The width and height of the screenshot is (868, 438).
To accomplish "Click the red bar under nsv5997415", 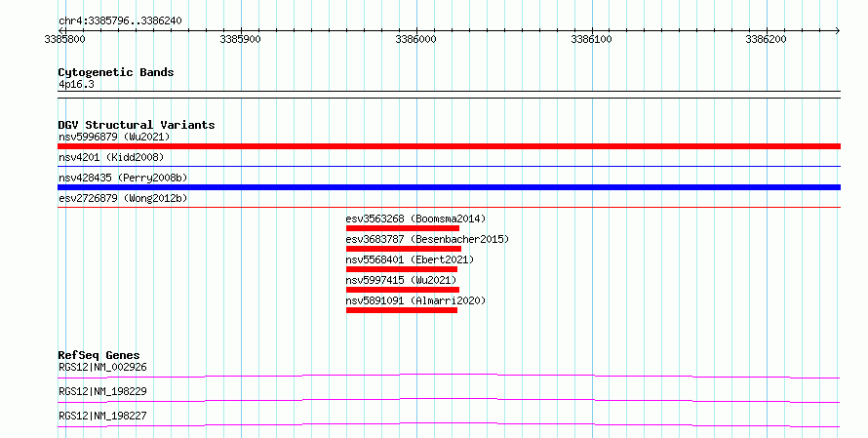I will point(403,290).
